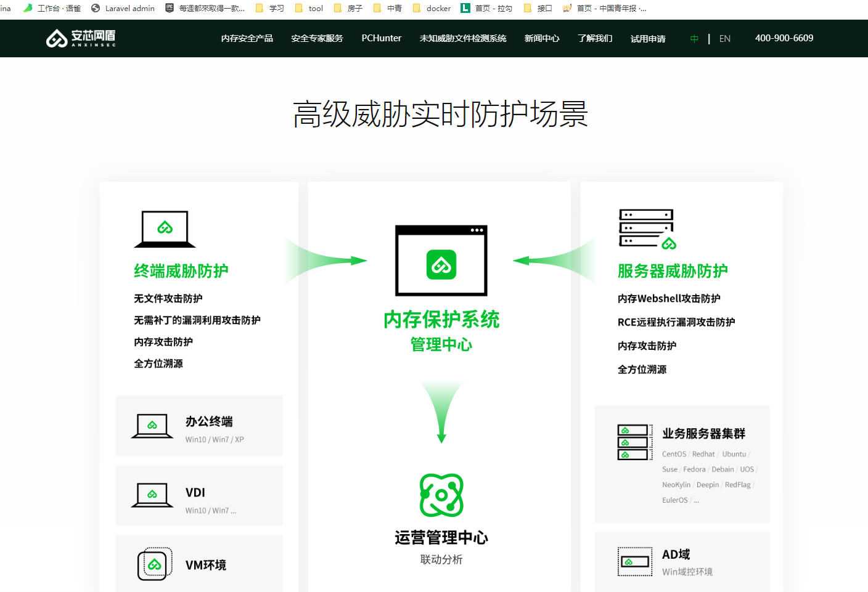Open the 房子 bookmark folder
Viewport: 868px width, 592px height.
pyautogui.click(x=348, y=8)
